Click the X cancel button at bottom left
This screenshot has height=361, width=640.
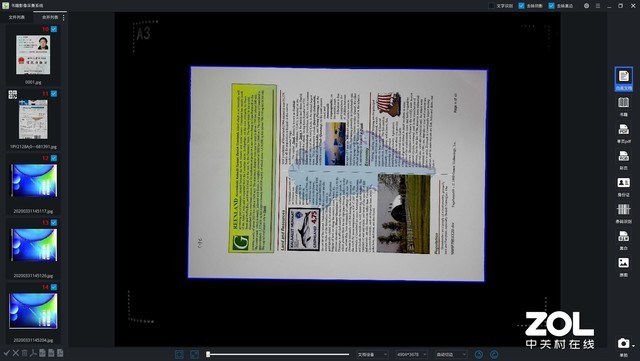coord(16,352)
